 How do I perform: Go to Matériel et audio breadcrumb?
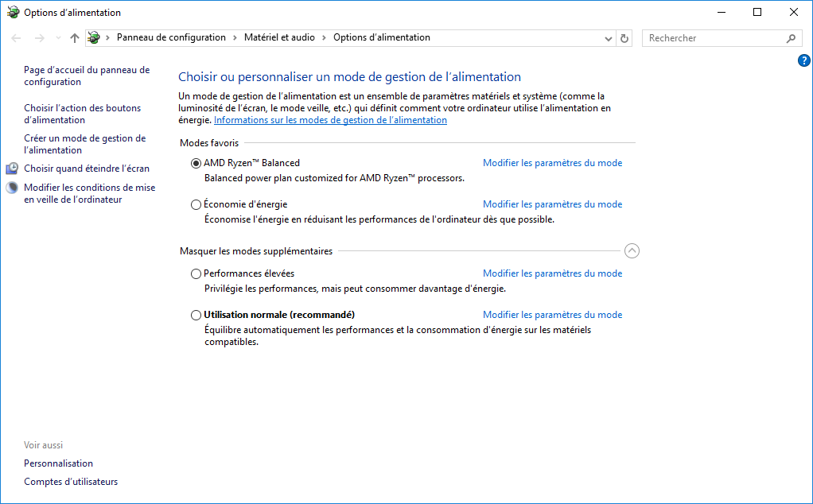coord(279,37)
